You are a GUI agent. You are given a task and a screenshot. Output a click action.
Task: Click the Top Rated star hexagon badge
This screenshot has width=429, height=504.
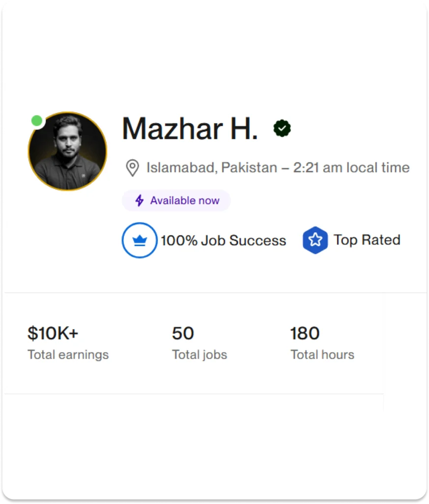pos(315,240)
